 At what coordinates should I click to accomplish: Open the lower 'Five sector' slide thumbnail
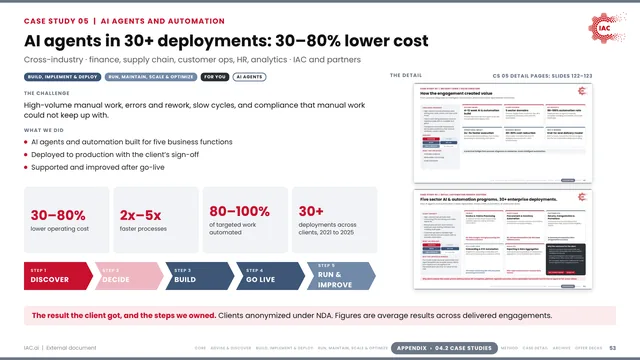[x=502, y=239]
